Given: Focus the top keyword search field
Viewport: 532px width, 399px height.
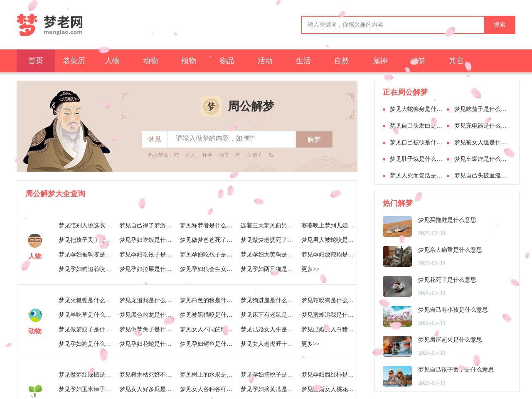Looking at the screenshot, I should [x=393, y=25].
